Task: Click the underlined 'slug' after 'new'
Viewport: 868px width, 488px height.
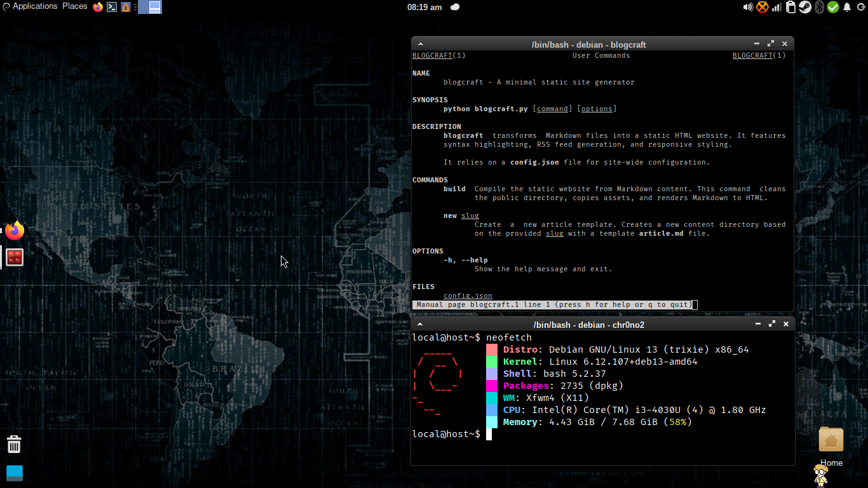Action: tap(470, 215)
